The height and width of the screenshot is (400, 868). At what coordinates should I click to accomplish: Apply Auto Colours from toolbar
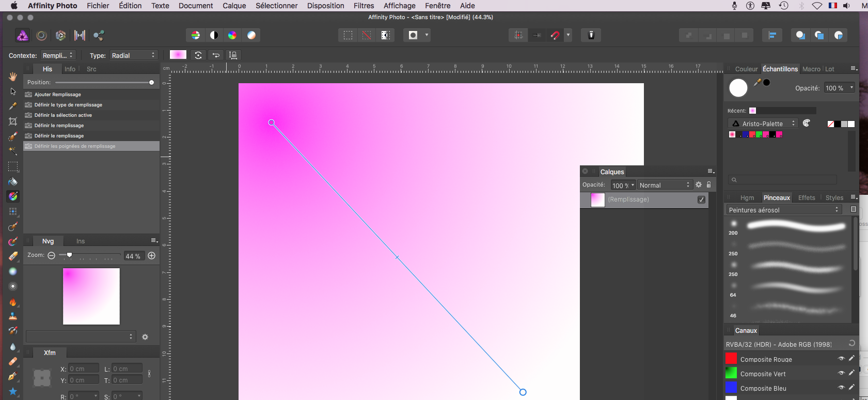(232, 35)
